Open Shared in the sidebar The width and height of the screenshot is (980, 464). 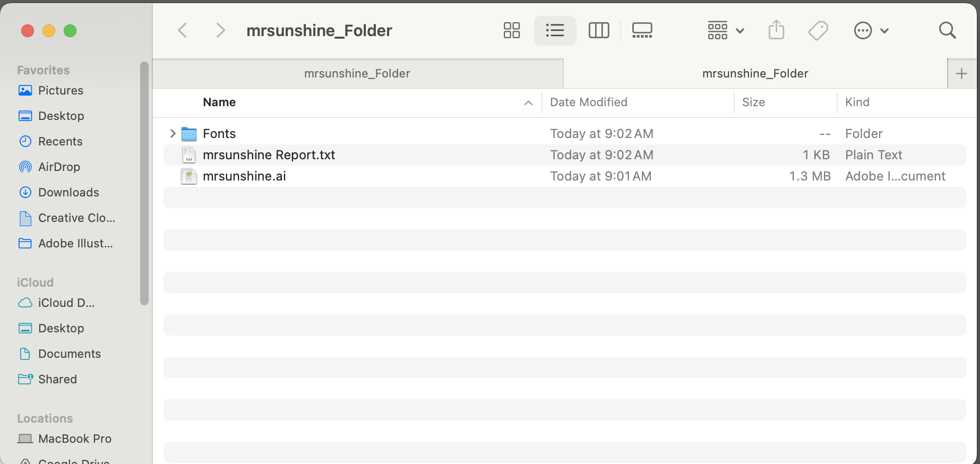tap(57, 379)
